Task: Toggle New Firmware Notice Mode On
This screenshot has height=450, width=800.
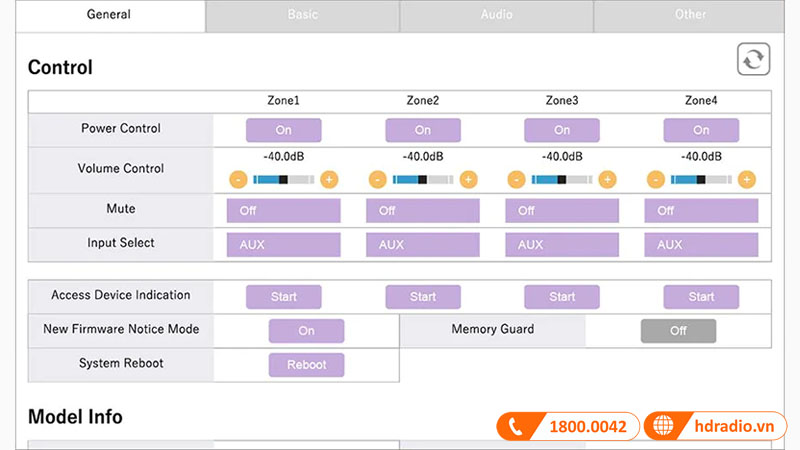Action: coord(306,331)
